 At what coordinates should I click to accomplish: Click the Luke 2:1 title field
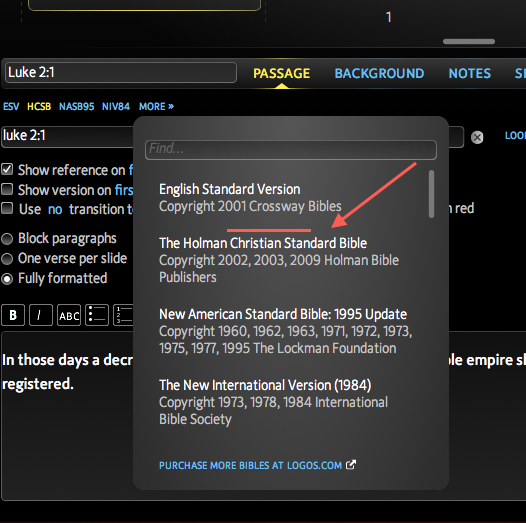click(121, 72)
